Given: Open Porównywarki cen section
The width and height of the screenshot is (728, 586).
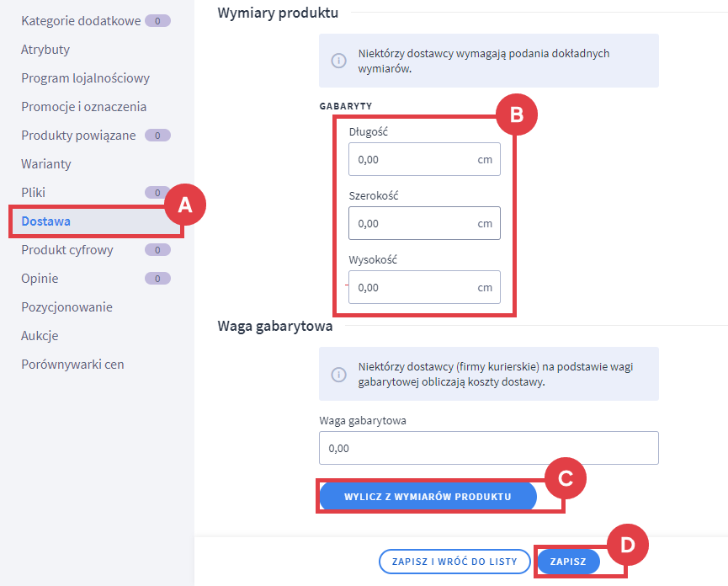Looking at the screenshot, I should tap(73, 365).
